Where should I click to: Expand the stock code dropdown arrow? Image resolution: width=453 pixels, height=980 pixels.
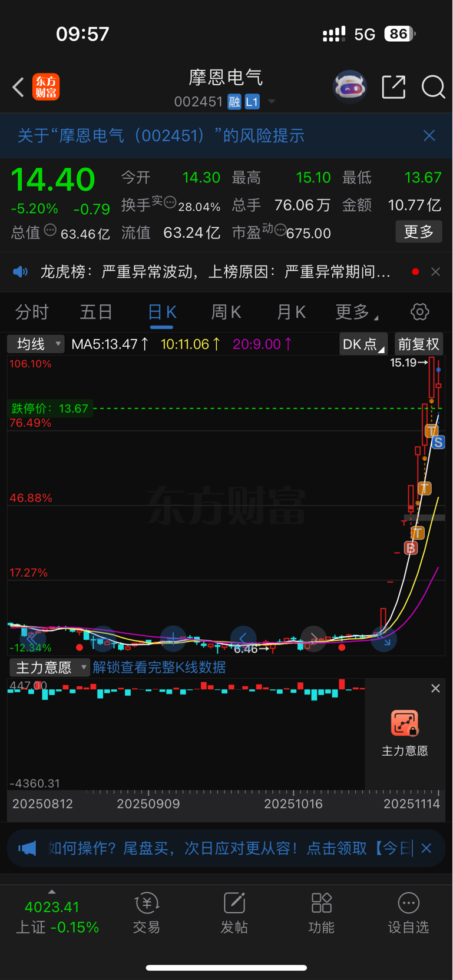tap(272, 102)
